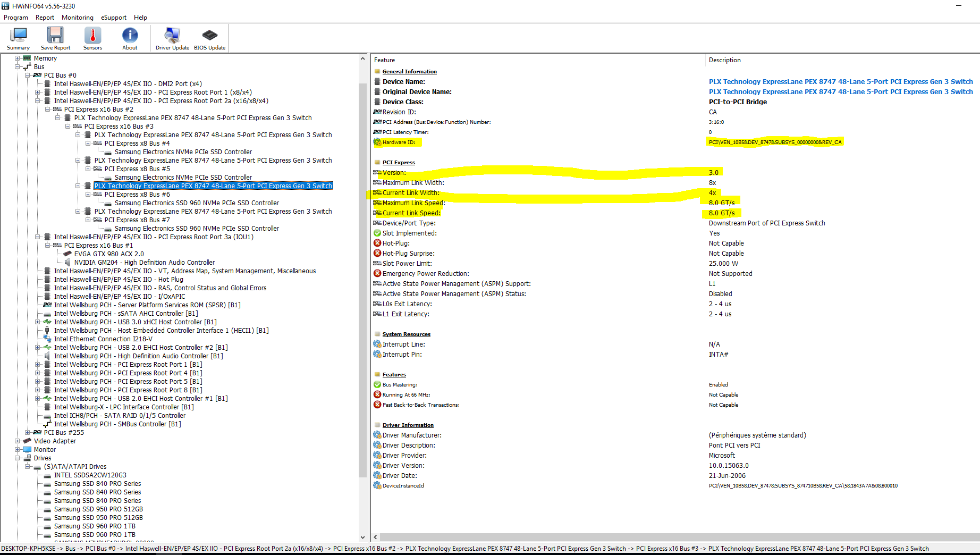
Task: Expand the Video Adapter node
Action: click(x=18, y=441)
